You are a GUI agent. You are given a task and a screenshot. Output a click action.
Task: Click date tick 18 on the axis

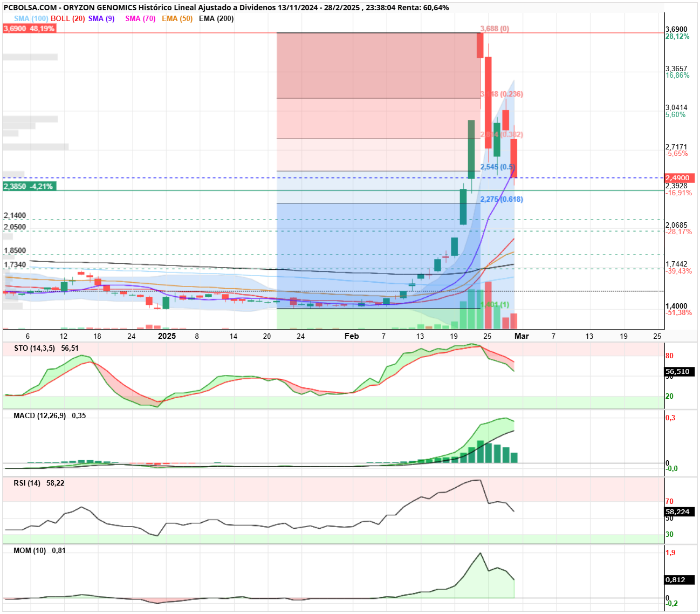point(97,336)
